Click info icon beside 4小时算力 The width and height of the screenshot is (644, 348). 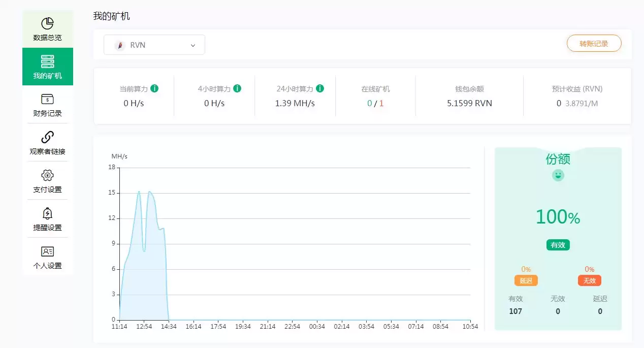237,88
